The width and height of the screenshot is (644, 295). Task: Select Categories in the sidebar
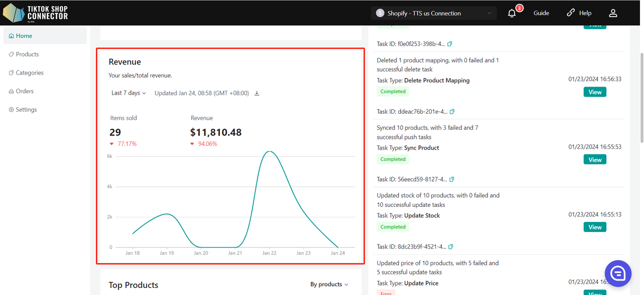(29, 73)
